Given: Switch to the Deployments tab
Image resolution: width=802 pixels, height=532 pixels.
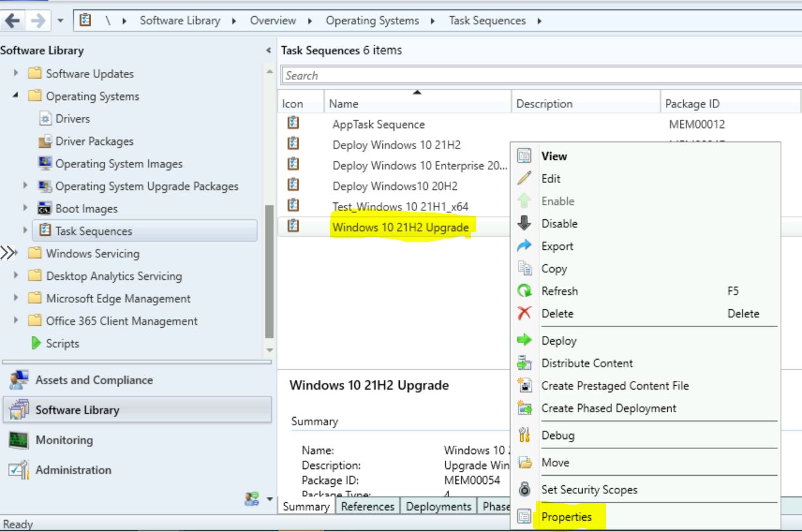Looking at the screenshot, I should (x=438, y=506).
